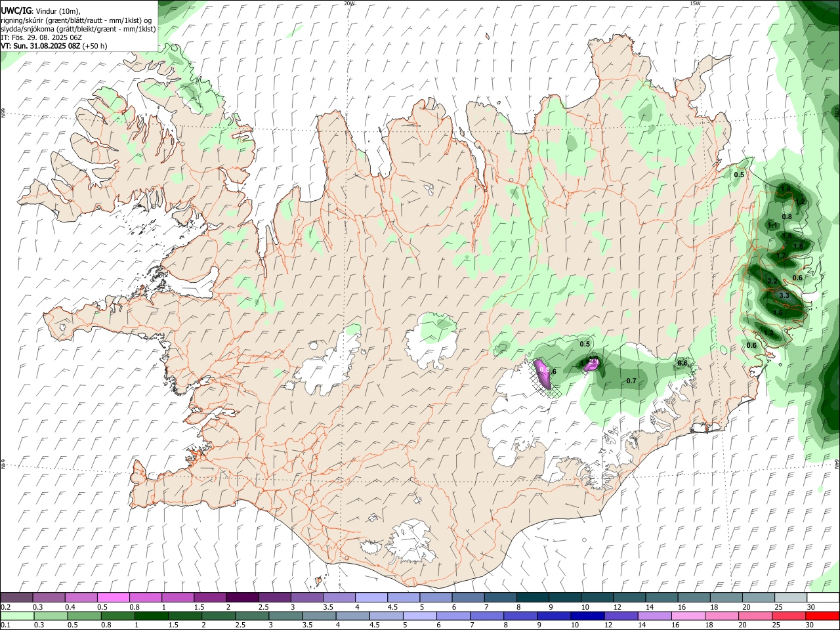Image resolution: width=840 pixels, height=630 pixels.
Task: Pick the dark green 1–1.5 swatch in lower legend
Action: coord(151,616)
